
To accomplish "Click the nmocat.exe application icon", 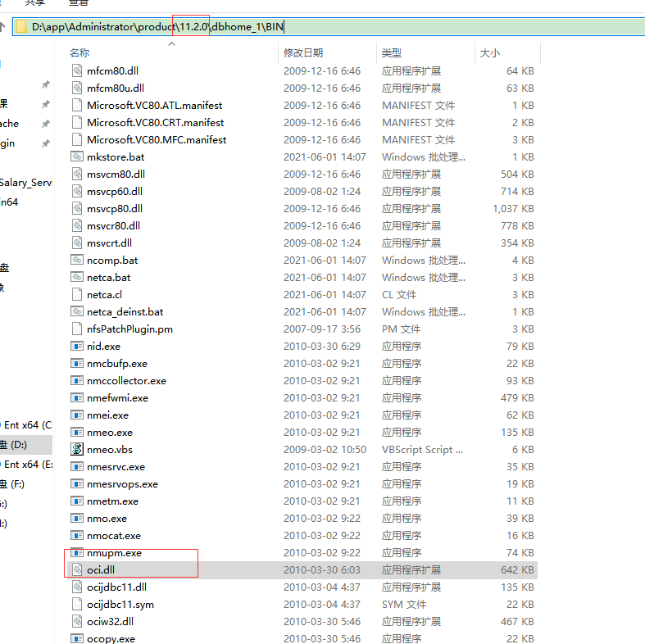I will click(77, 535).
